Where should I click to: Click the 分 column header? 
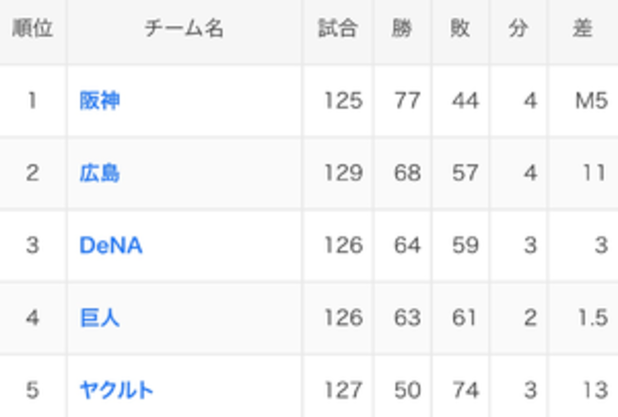coord(518,28)
